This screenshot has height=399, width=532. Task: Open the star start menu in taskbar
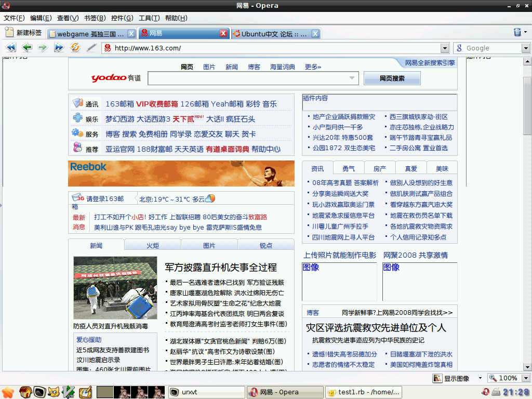pyautogui.click(x=7, y=392)
